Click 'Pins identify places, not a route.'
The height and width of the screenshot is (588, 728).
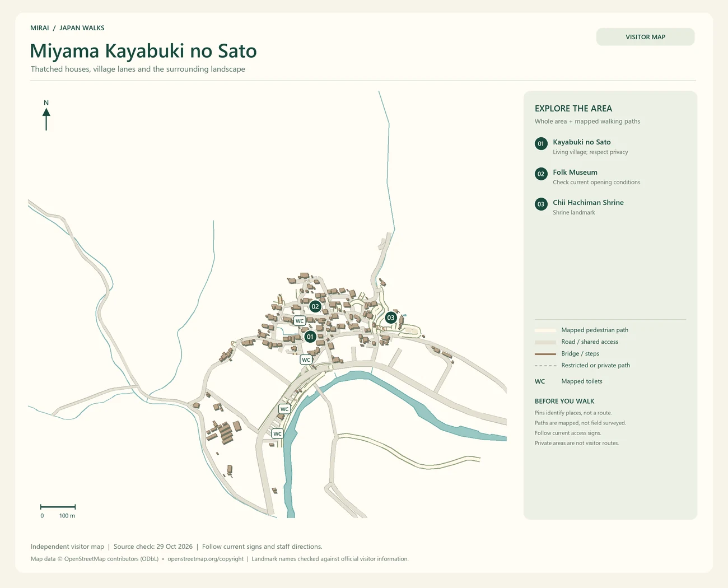573,413
